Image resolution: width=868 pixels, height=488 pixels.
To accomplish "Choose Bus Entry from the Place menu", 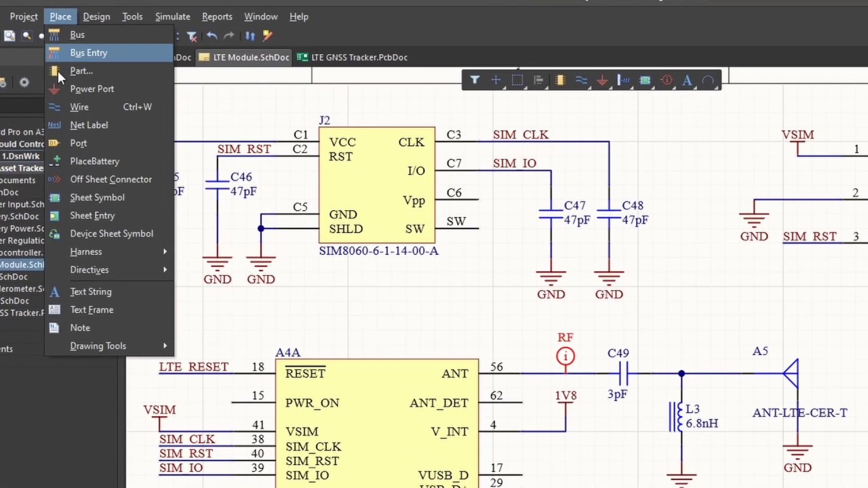I will [x=89, y=53].
